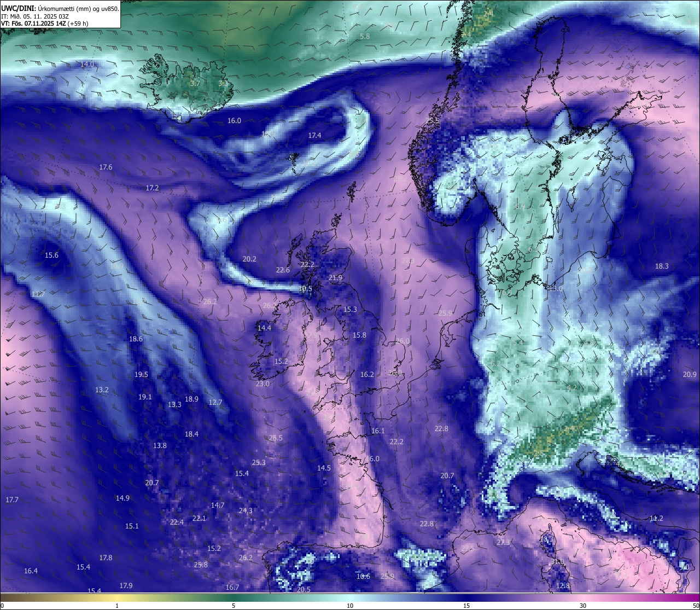Click the 14.0 value near Greenland coast
The height and width of the screenshot is (610, 700).
coord(87,65)
